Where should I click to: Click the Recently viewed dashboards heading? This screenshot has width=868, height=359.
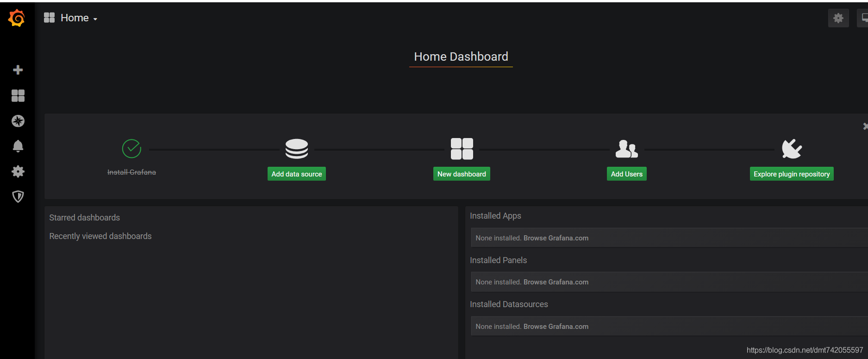click(100, 236)
